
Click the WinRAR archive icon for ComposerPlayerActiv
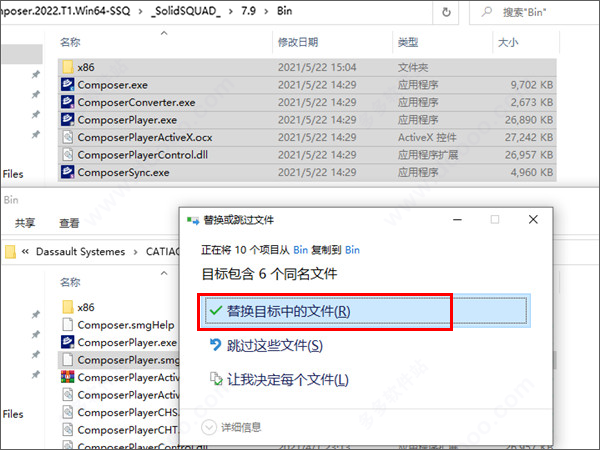coord(68,377)
